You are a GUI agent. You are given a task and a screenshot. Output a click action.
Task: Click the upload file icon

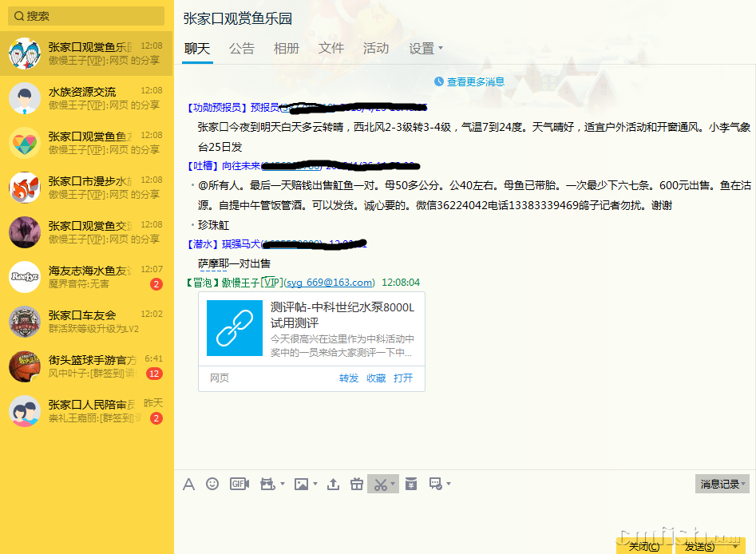pyautogui.click(x=334, y=484)
